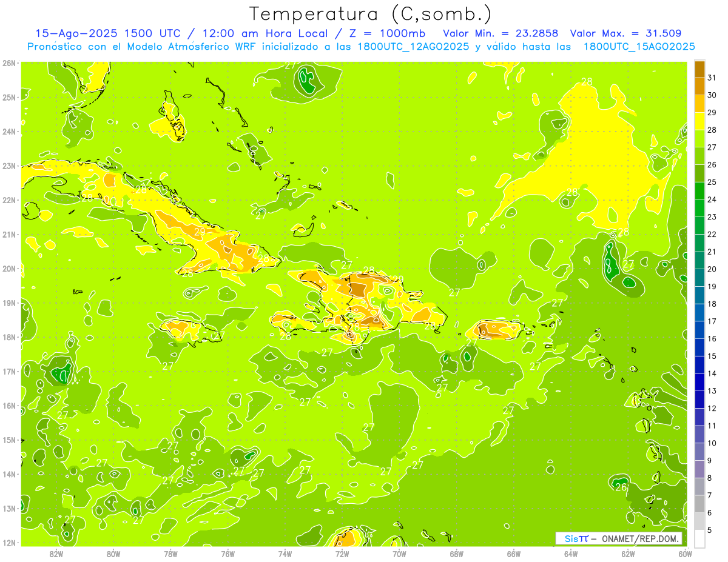Click the longitude axis label '60W'
The width and height of the screenshot is (728, 562).
pyautogui.click(x=684, y=554)
